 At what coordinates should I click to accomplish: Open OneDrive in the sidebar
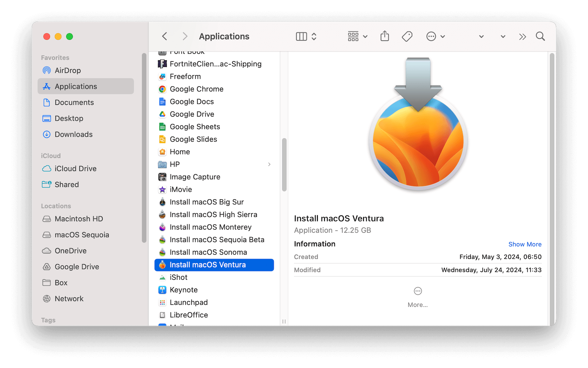(x=86, y=251)
